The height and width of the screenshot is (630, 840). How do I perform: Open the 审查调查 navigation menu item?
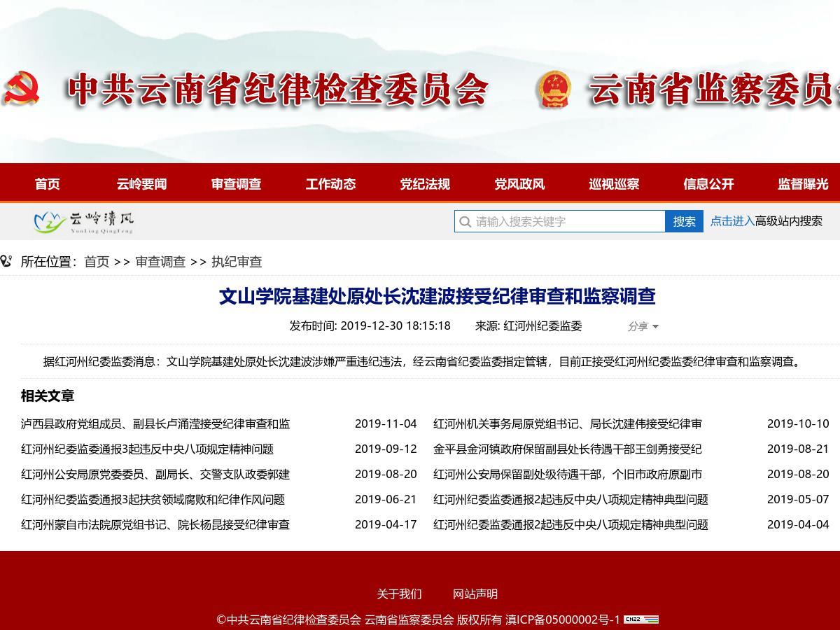[x=236, y=184]
